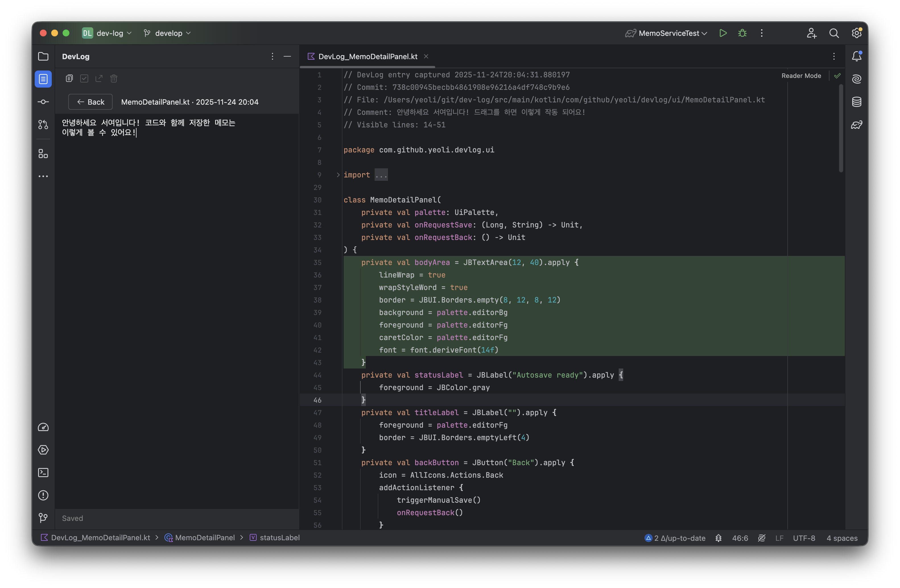The width and height of the screenshot is (900, 588).
Task: Toggle Reader Mode in the editor
Action: point(801,76)
